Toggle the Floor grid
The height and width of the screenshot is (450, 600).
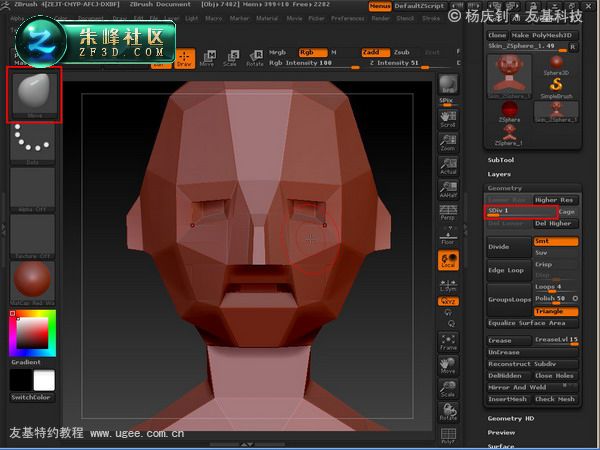point(448,236)
